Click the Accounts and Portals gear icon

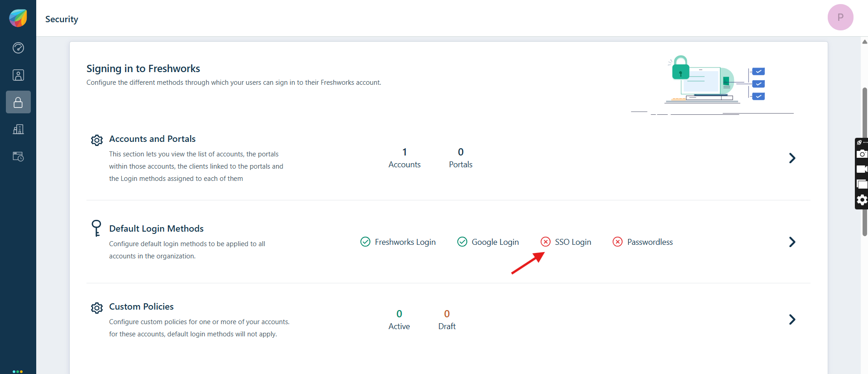click(x=96, y=140)
